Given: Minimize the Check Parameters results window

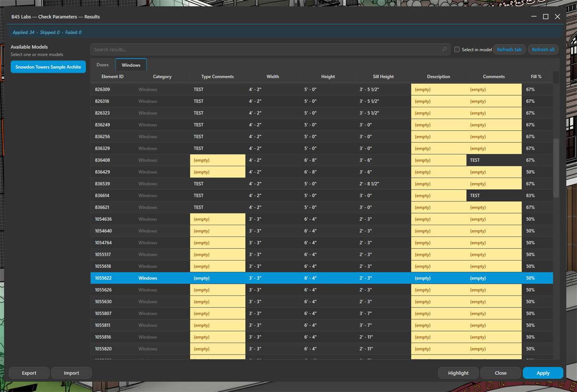Looking at the screenshot, I should point(534,16).
